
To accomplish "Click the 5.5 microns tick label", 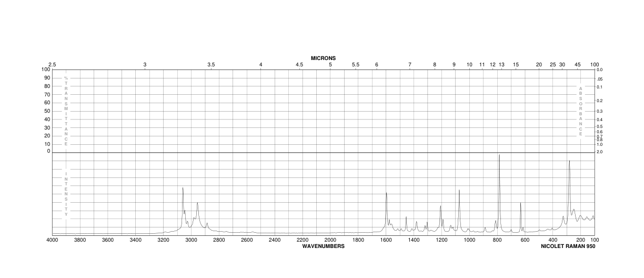I will click(356, 65).
